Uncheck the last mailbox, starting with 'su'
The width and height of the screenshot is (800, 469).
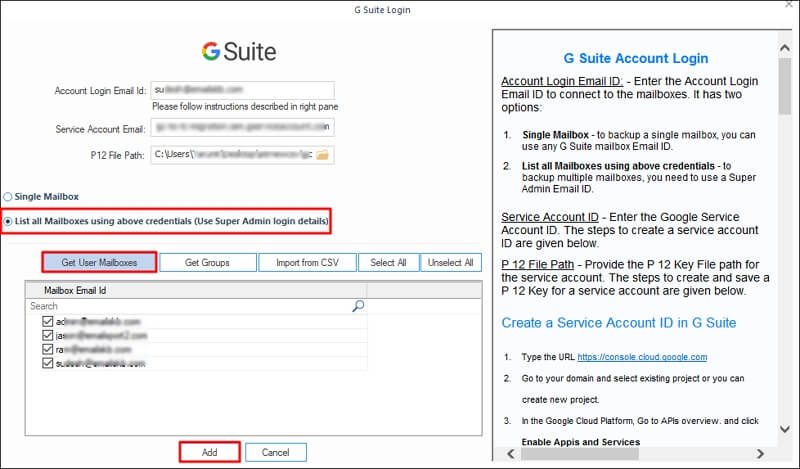[47, 363]
